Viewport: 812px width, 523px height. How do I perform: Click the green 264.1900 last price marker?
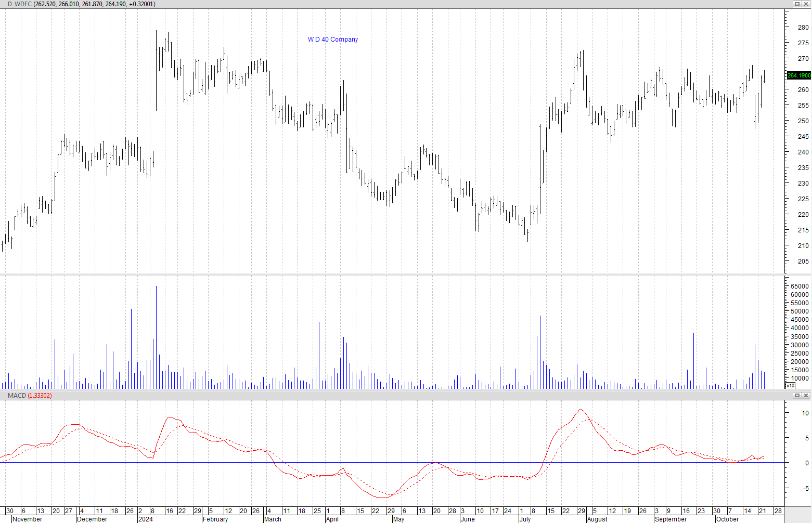click(x=798, y=75)
